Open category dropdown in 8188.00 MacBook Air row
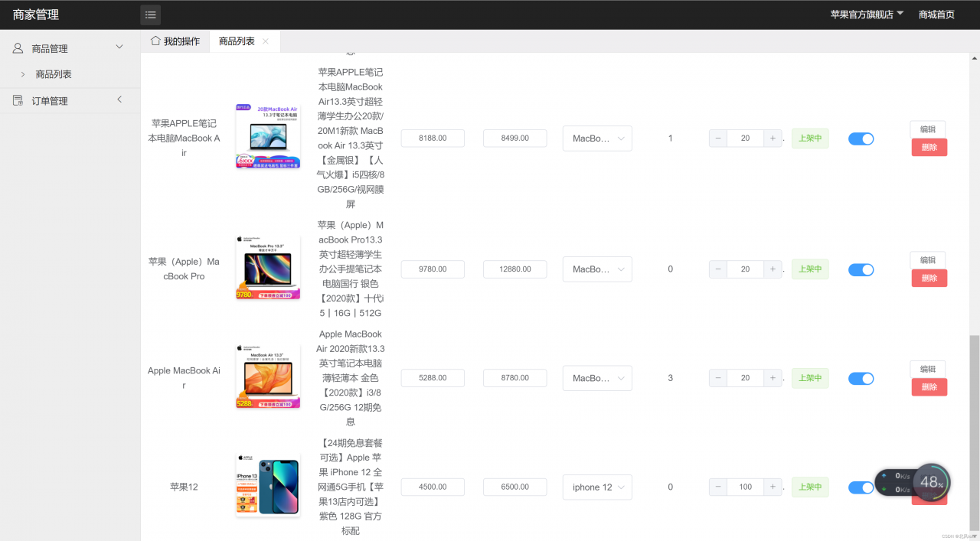Image resolution: width=980 pixels, height=541 pixels. [x=597, y=139]
